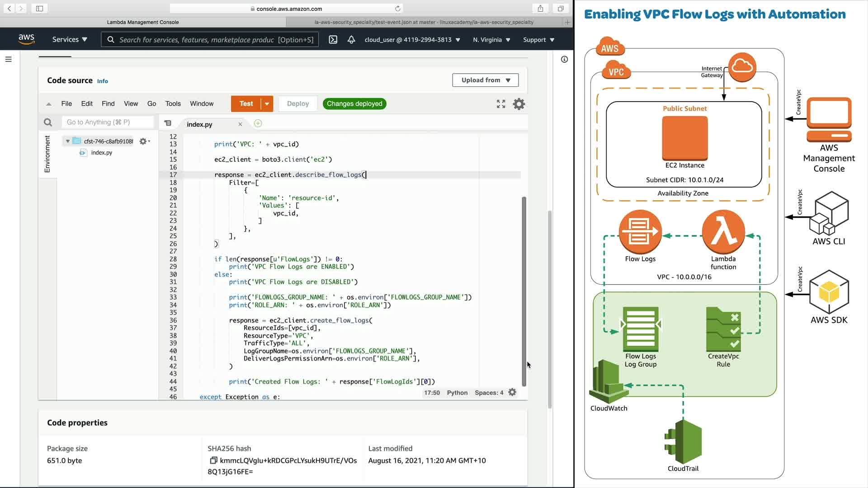
Task: Open the info panel icon
Action: (x=564, y=59)
